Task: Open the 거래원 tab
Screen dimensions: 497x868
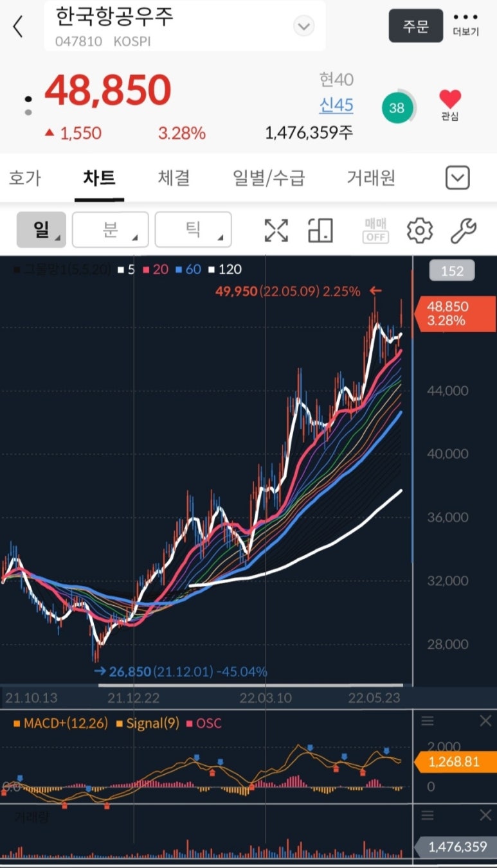Action: (x=371, y=177)
